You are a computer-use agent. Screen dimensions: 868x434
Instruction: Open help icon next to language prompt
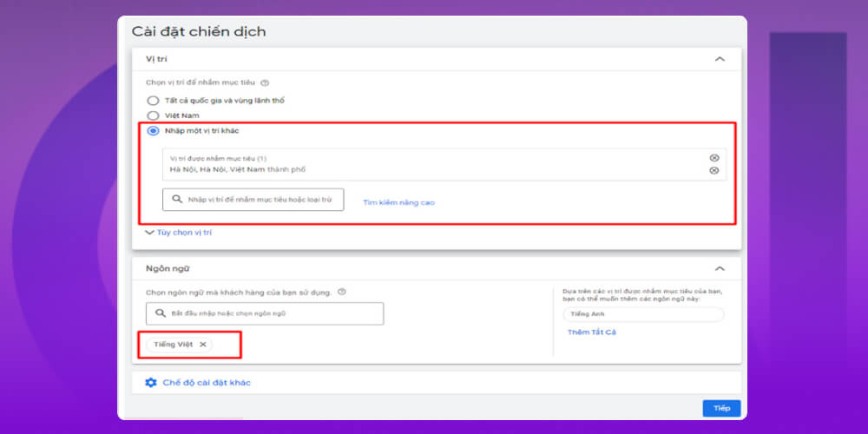(x=342, y=293)
